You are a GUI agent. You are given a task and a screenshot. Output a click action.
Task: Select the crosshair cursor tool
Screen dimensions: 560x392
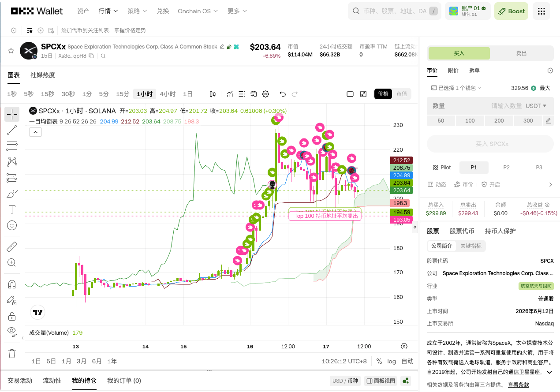pyautogui.click(x=12, y=114)
